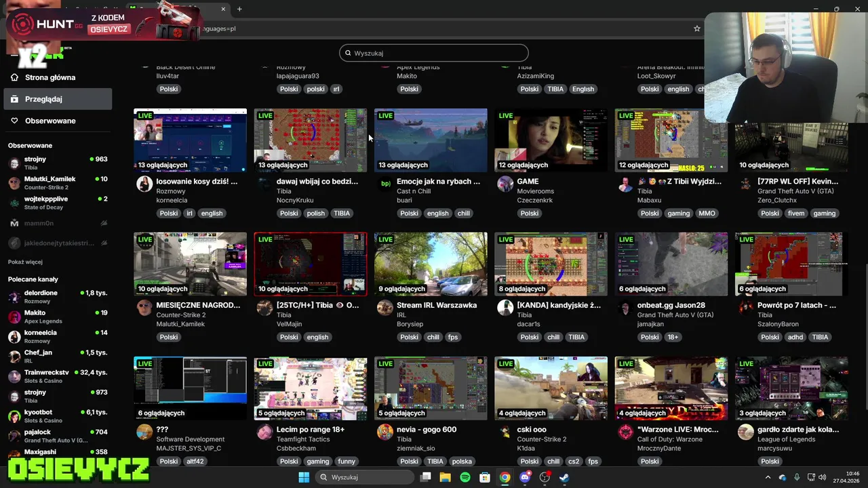The width and height of the screenshot is (868, 488).
Task: Click marcysuwu avatar beside gardło zdarte title
Action: 746,432
